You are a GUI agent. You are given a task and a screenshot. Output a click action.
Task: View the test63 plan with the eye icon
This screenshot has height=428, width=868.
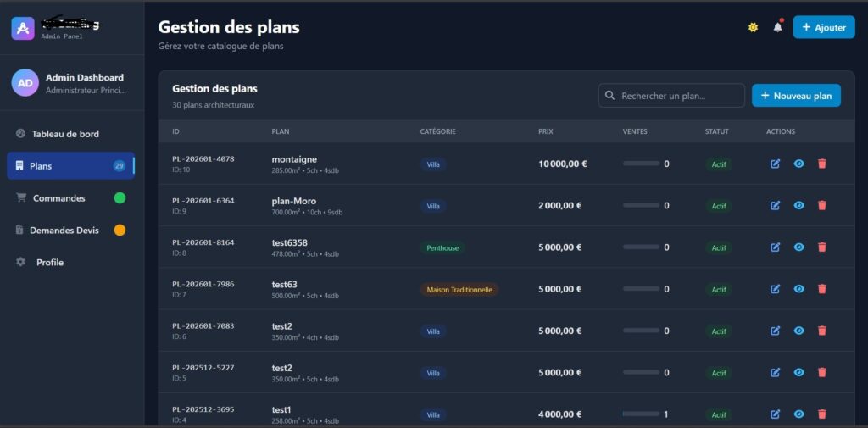798,289
